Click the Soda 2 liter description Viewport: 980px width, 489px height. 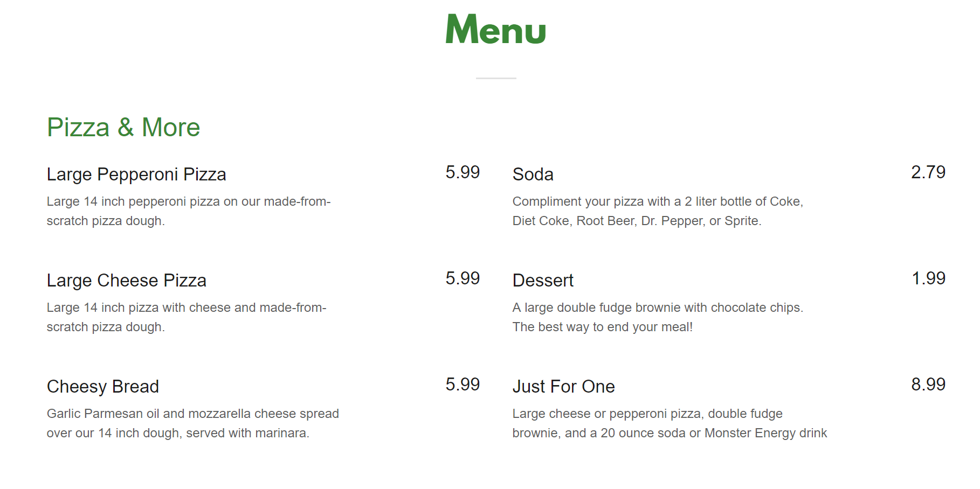(x=657, y=211)
